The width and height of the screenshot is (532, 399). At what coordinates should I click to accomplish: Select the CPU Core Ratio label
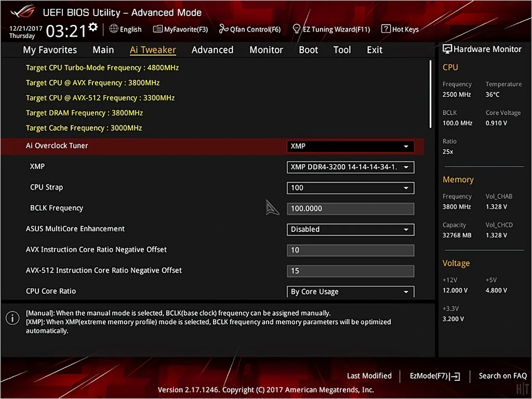(x=51, y=291)
